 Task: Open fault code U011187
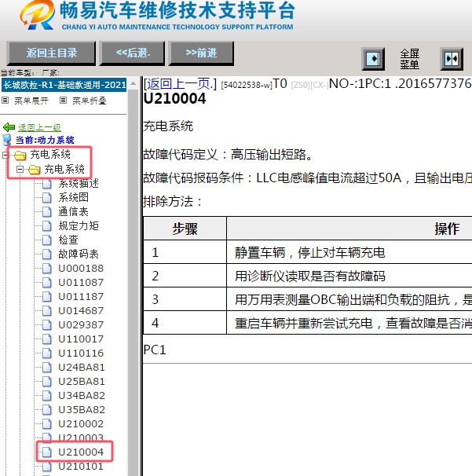coord(81,297)
